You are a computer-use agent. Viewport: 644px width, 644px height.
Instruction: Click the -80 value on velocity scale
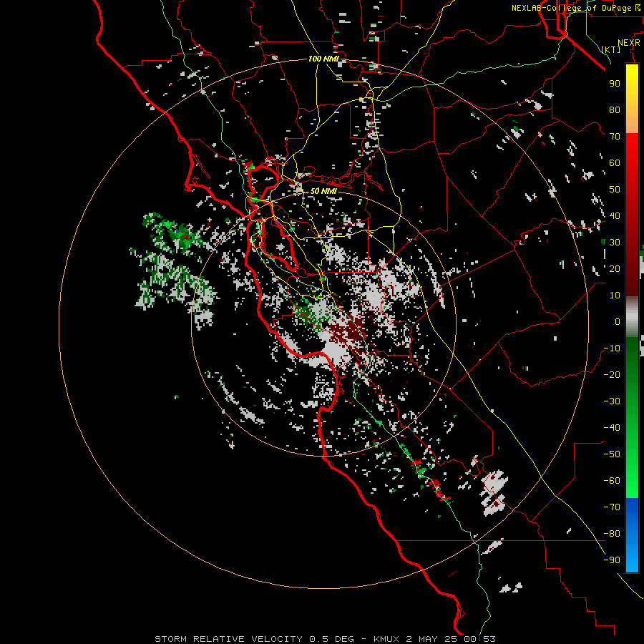612,534
